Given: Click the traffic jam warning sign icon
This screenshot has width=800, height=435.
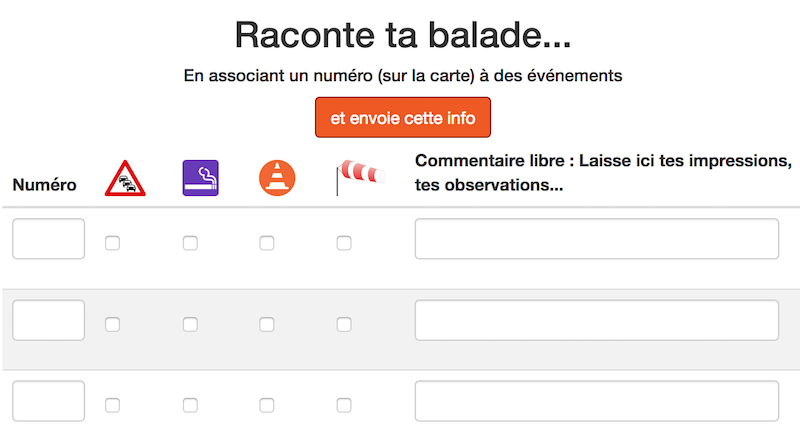Looking at the screenshot, I should (126, 178).
